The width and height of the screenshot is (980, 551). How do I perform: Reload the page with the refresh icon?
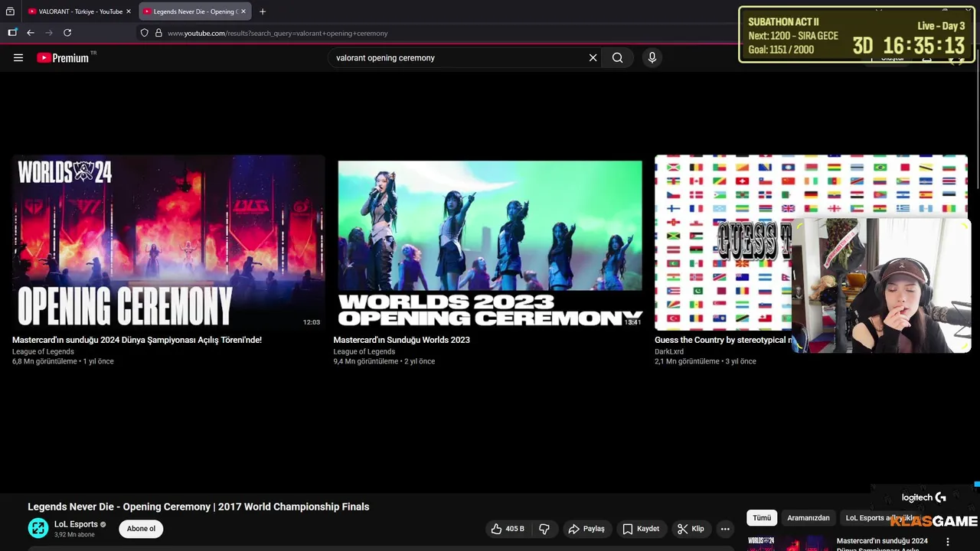[x=67, y=33]
